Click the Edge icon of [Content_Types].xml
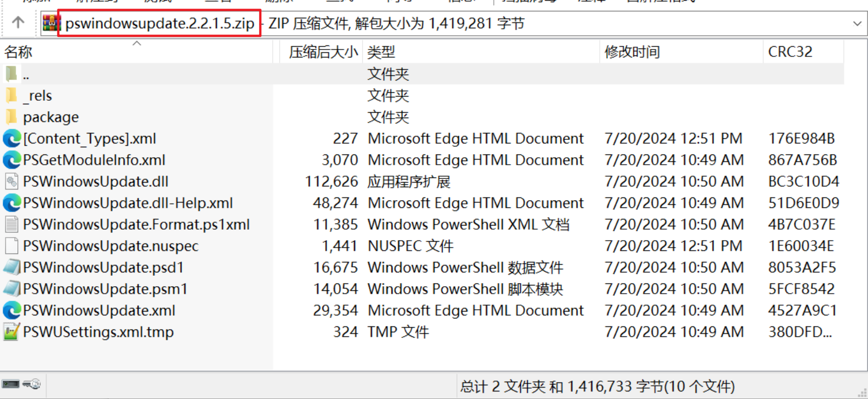Screen dimensions: 868x399 12,139
